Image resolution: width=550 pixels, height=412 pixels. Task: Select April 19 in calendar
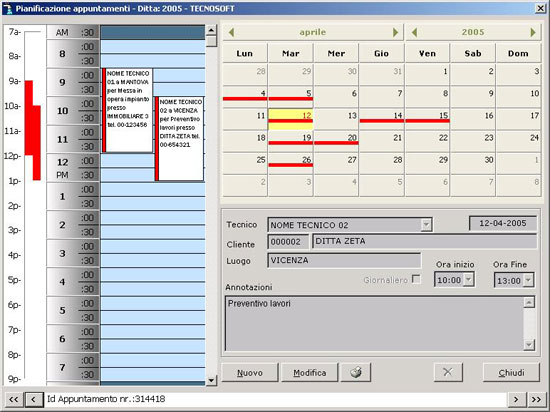(x=290, y=141)
